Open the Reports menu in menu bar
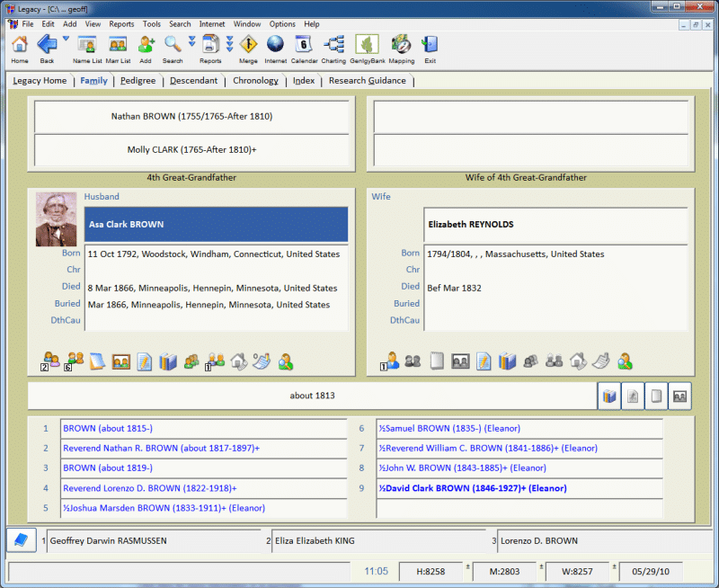This screenshot has width=719, height=588. click(x=121, y=24)
